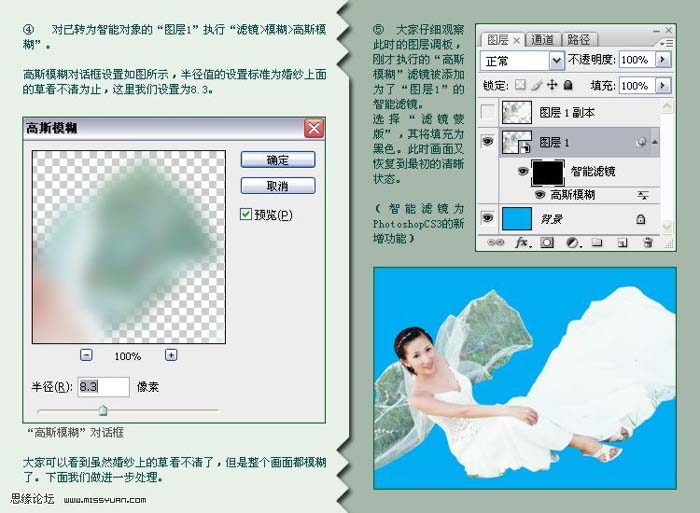Open the 填充 fill slider arrow
This screenshot has height=513, width=700.
click(663, 86)
